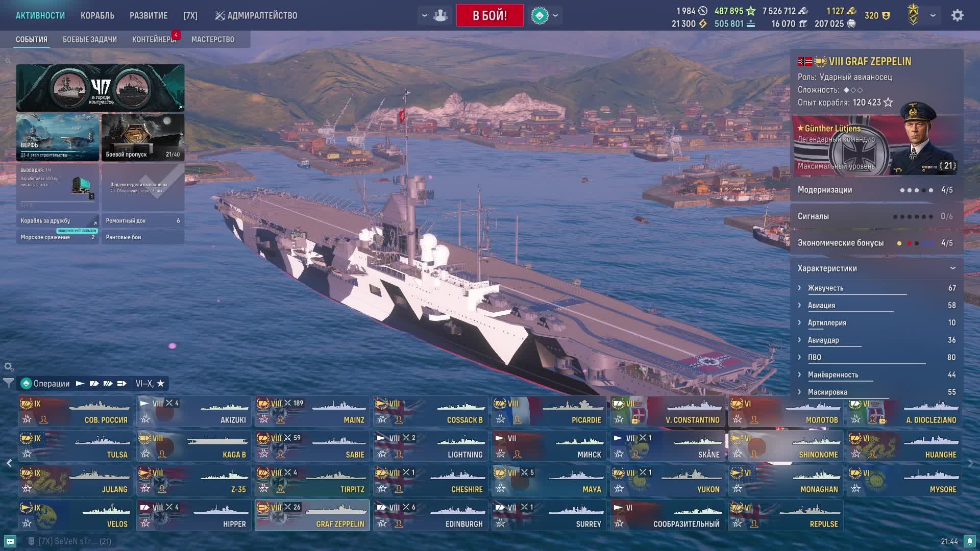Switch to the Боевые задачи tab

pyautogui.click(x=90, y=39)
